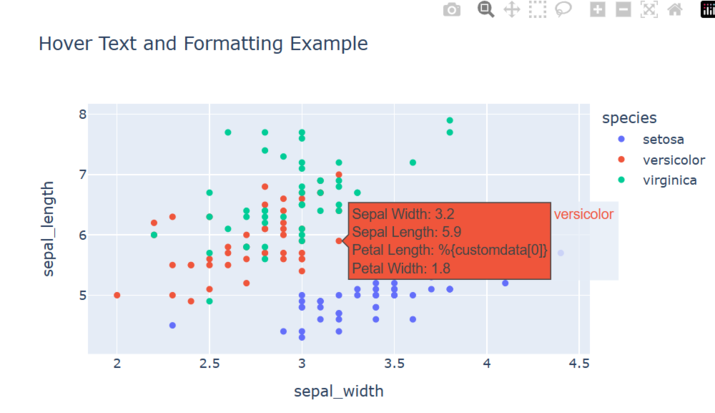
Task: Open the Plotly logo link
Action: (707, 10)
